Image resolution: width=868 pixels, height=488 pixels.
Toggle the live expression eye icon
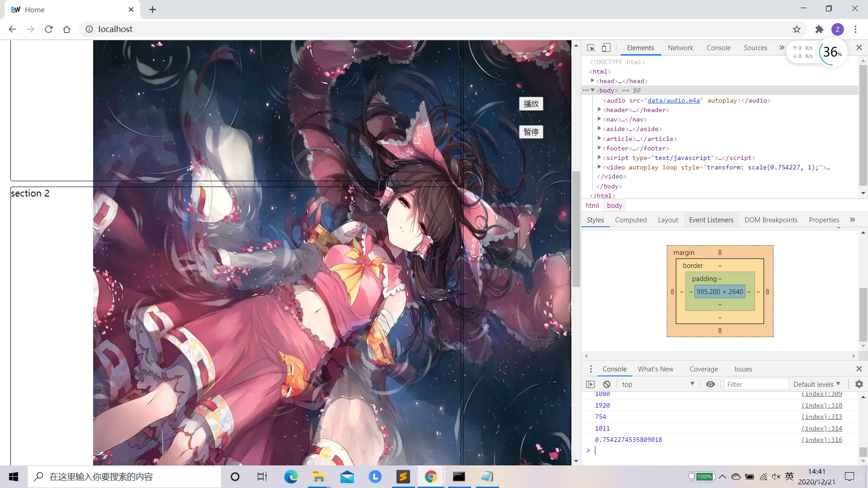pos(710,384)
